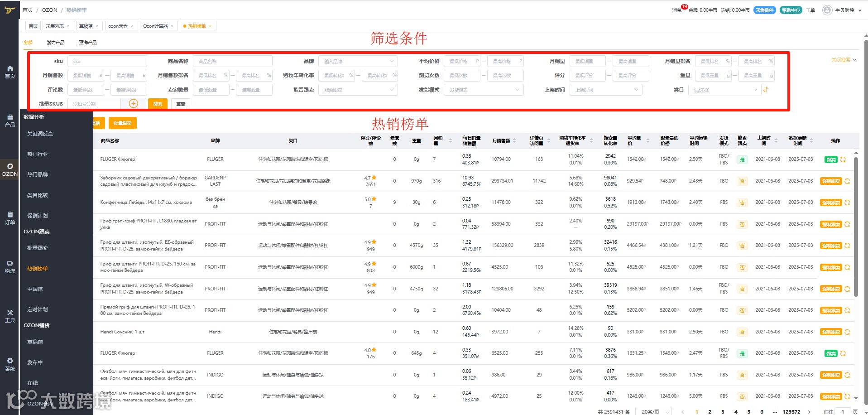Open 热门行业 in the side menu
The width and height of the screenshot is (868, 415).
click(x=38, y=154)
